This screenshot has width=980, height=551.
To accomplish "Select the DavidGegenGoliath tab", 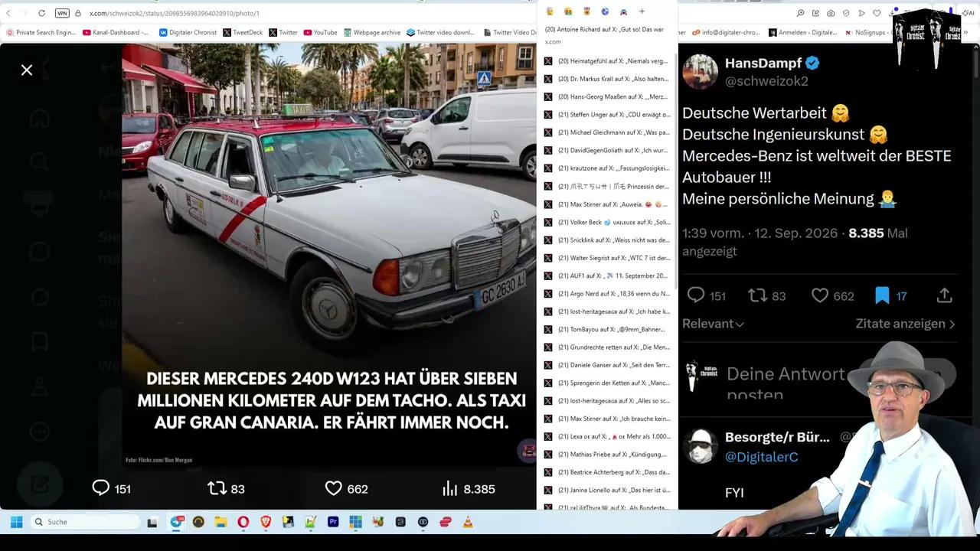I will point(606,151).
